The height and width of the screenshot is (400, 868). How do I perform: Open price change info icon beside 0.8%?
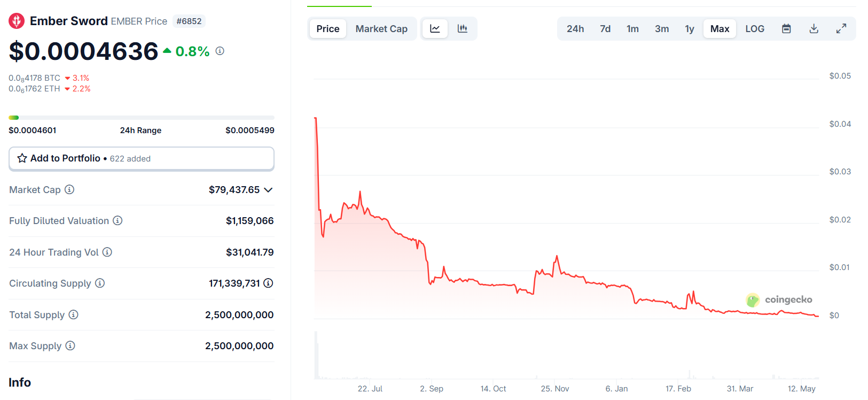[220, 51]
